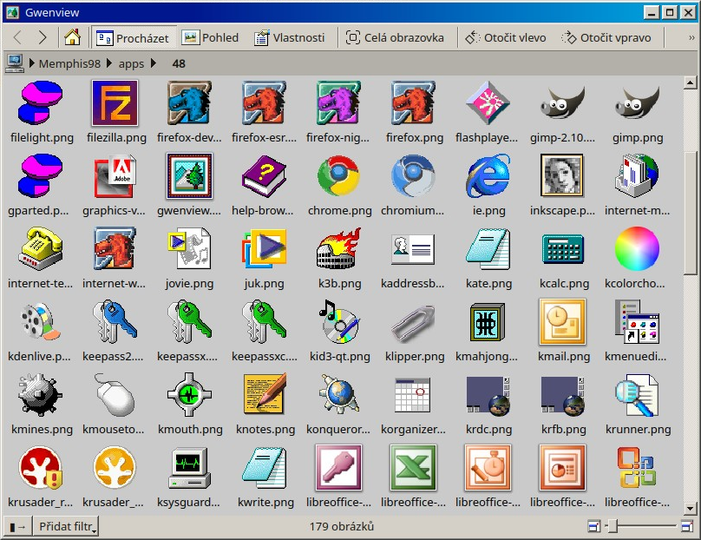Click the enlarge-thumbnails icon right of slider
This screenshot has height=540, width=701.
pyautogui.click(x=687, y=527)
